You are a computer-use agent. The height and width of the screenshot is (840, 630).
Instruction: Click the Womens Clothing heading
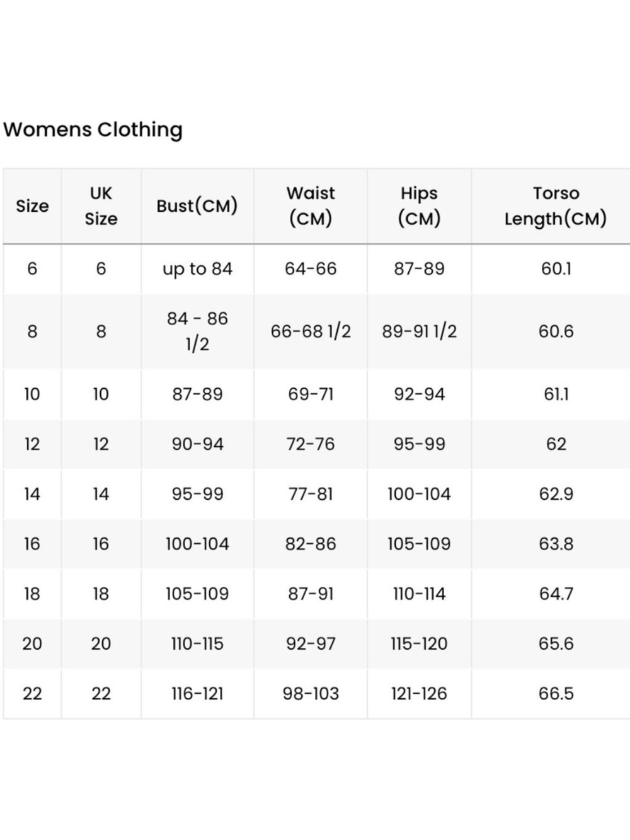click(x=93, y=130)
